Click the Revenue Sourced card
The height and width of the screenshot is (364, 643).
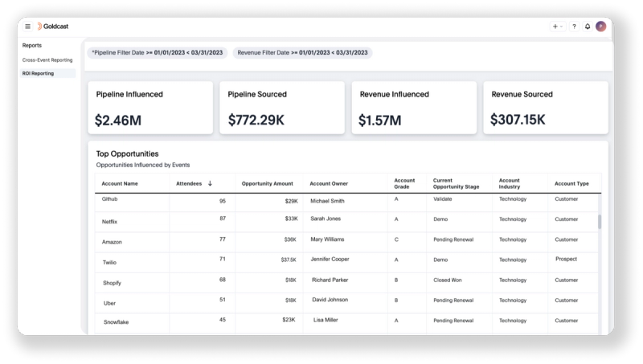pyautogui.click(x=546, y=108)
